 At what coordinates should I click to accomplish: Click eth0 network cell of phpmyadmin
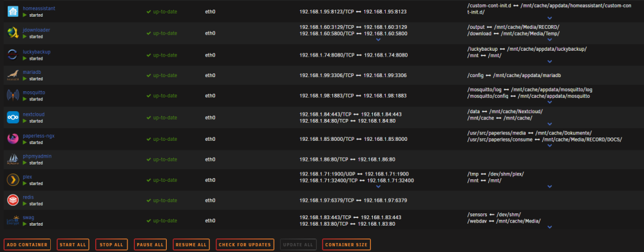[x=210, y=159]
